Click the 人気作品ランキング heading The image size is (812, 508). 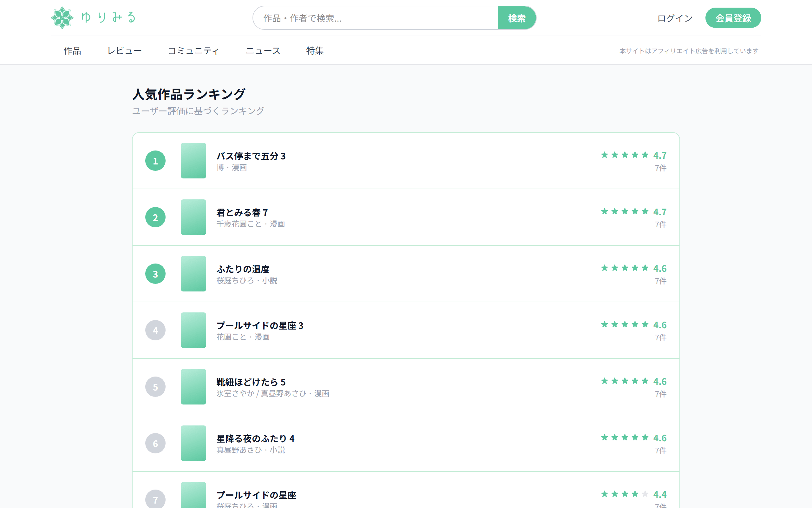pyautogui.click(x=189, y=94)
